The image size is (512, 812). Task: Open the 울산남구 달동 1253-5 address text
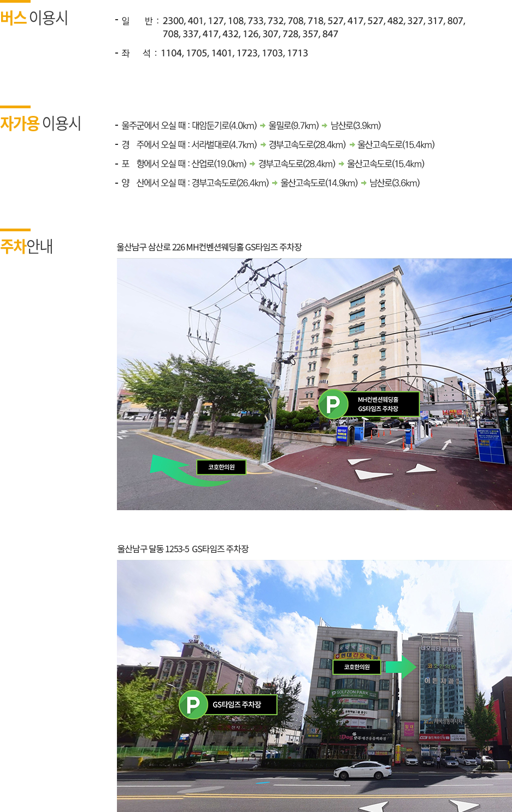point(183,549)
